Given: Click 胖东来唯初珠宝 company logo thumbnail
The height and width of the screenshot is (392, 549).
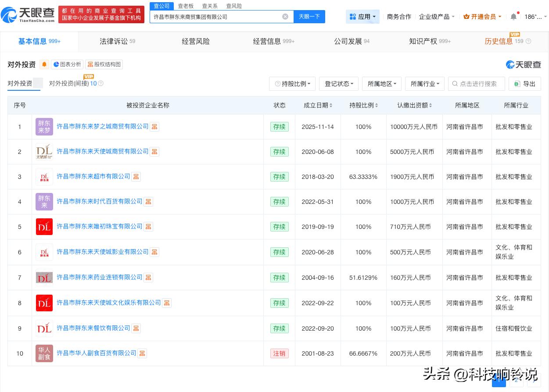Looking at the screenshot, I should pos(44,227).
